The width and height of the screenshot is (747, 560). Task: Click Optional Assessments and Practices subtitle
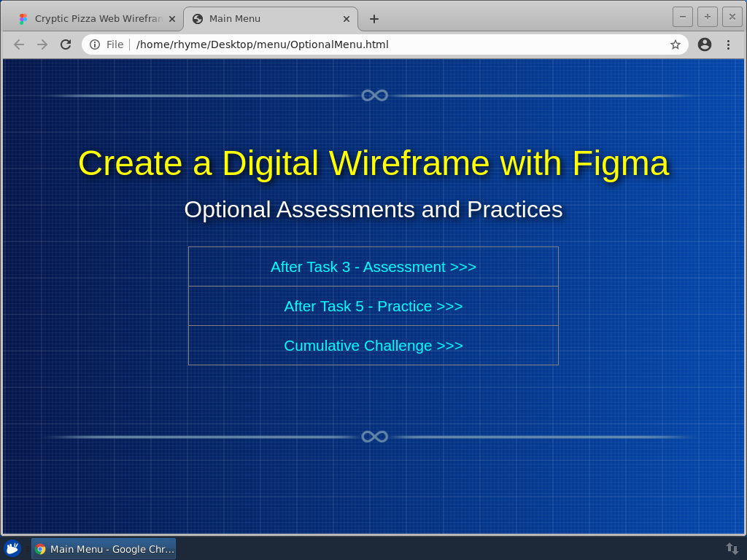(373, 209)
